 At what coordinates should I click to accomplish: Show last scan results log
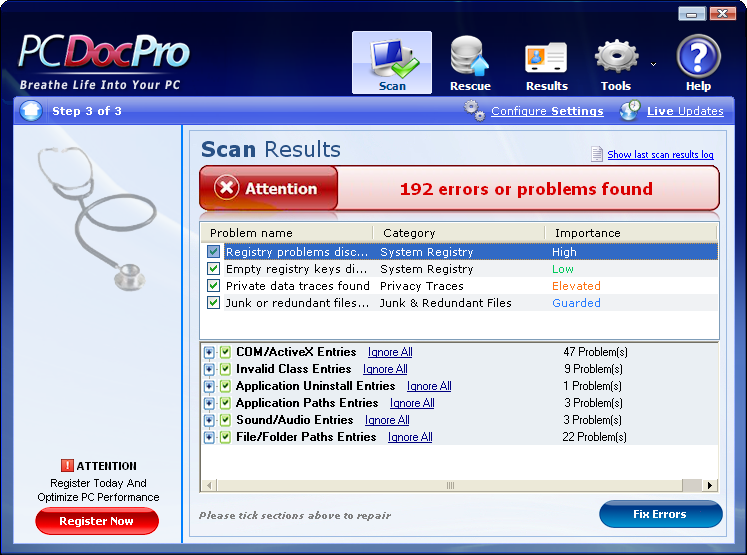coord(660,154)
